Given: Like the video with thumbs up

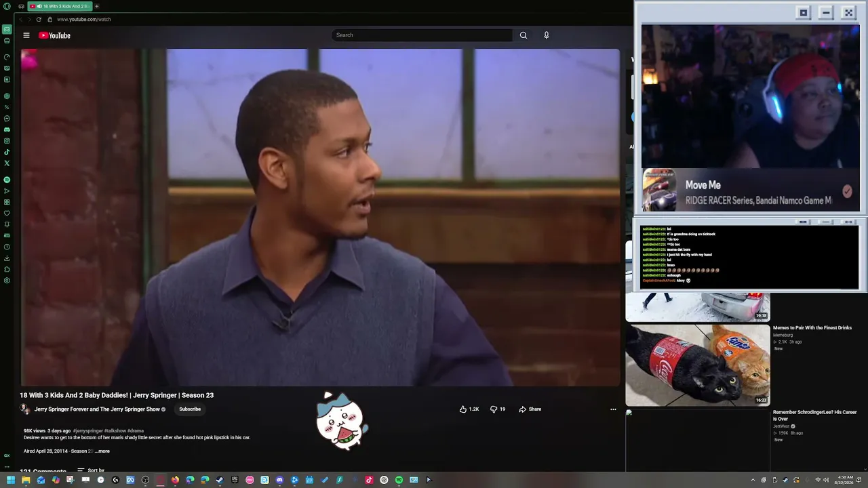Looking at the screenshot, I should [x=469, y=409].
